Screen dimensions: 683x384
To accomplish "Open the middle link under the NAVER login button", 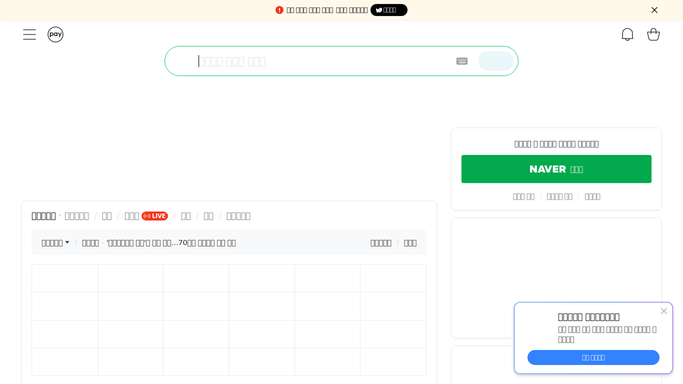I will point(559,197).
